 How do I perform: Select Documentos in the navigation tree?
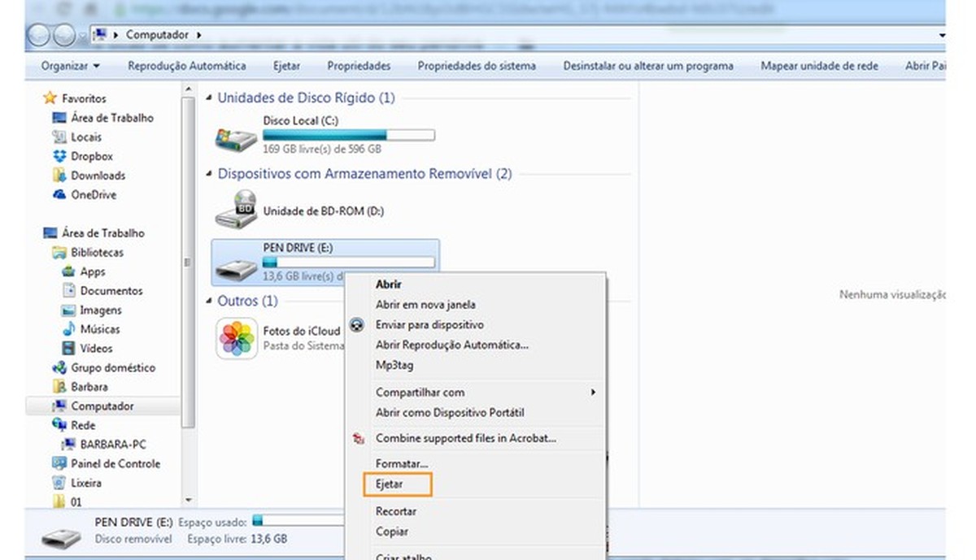click(x=111, y=291)
